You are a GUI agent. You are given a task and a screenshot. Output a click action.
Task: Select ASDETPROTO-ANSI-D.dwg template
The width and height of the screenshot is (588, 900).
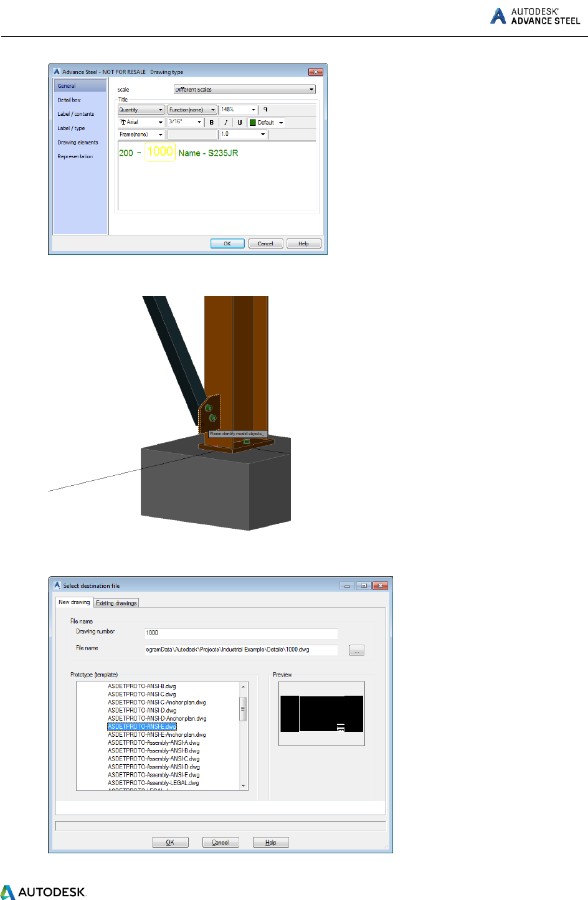(142, 711)
